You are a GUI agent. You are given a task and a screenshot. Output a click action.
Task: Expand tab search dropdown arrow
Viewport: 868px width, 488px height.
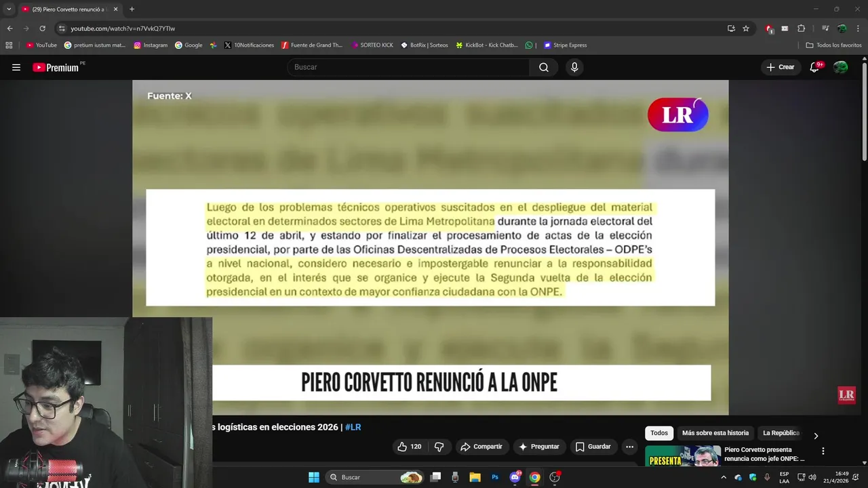[9, 9]
